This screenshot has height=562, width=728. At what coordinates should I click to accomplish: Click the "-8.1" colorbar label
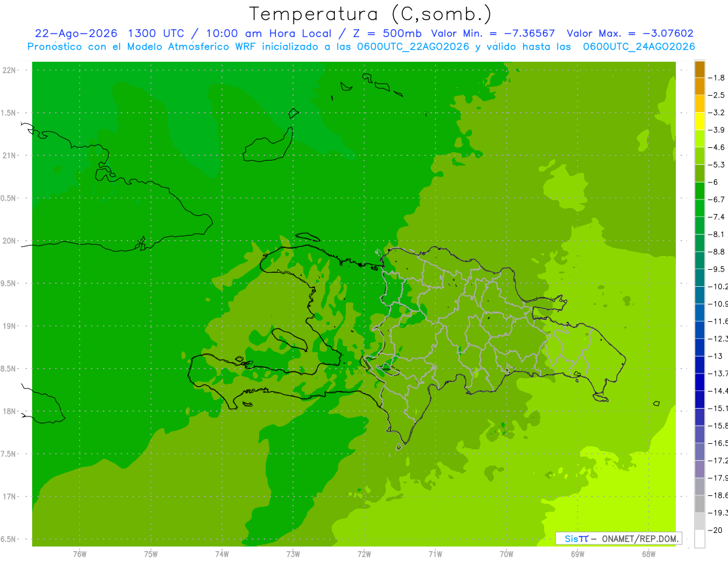coord(717,234)
